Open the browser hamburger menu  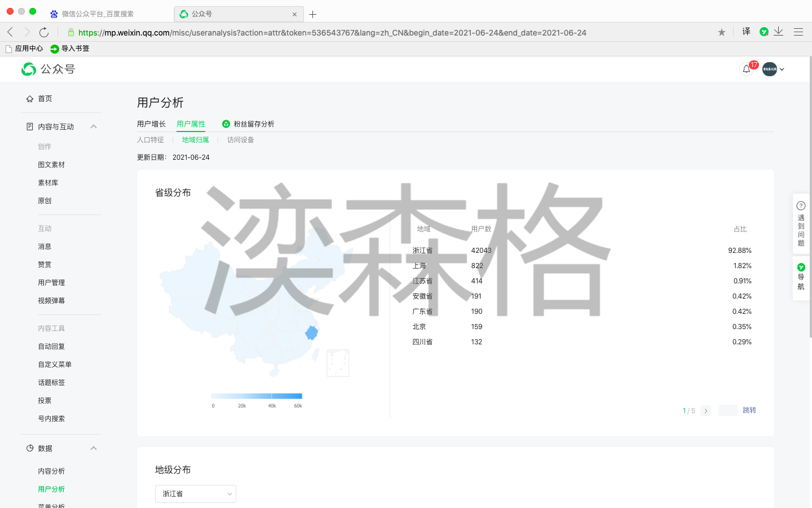[x=798, y=32]
